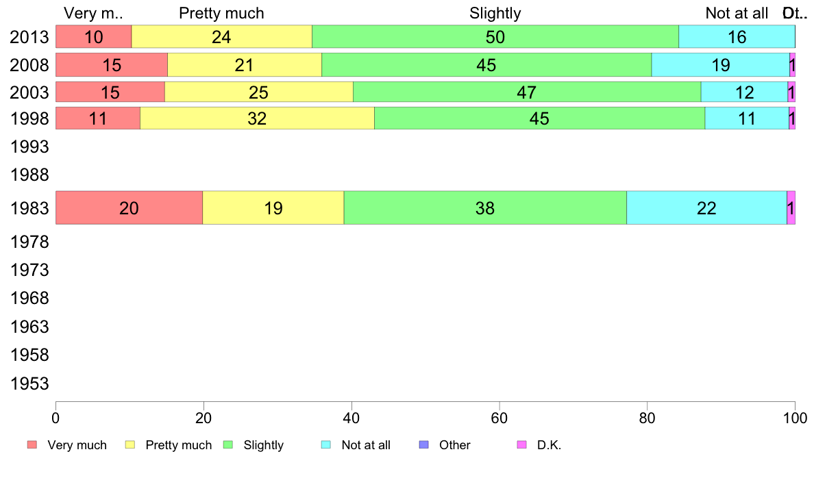Click the blue Other legend swatch
The image size is (814, 504).
point(424,445)
